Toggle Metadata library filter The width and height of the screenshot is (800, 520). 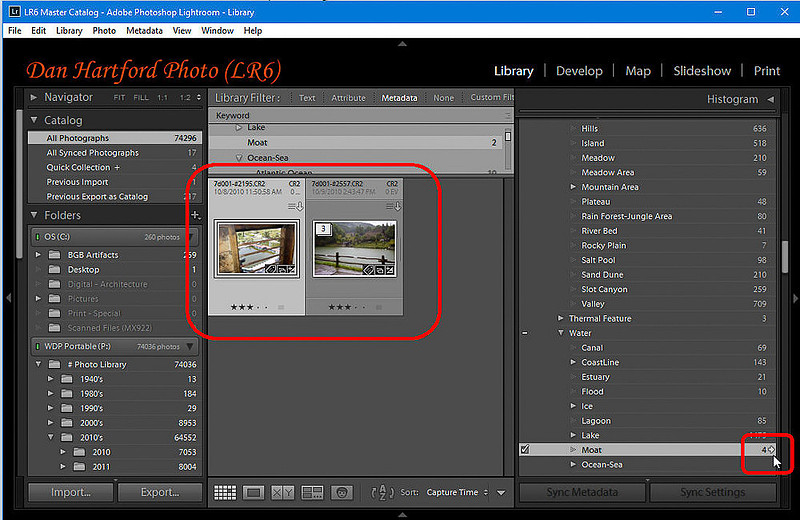point(399,98)
